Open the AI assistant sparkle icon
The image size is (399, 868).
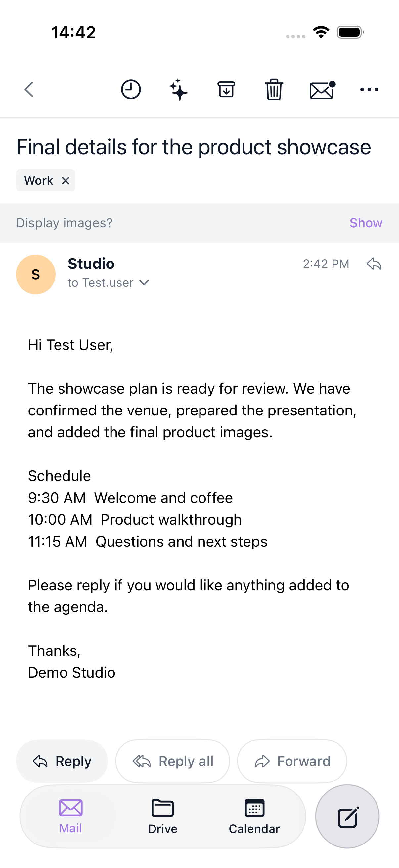[x=178, y=90]
